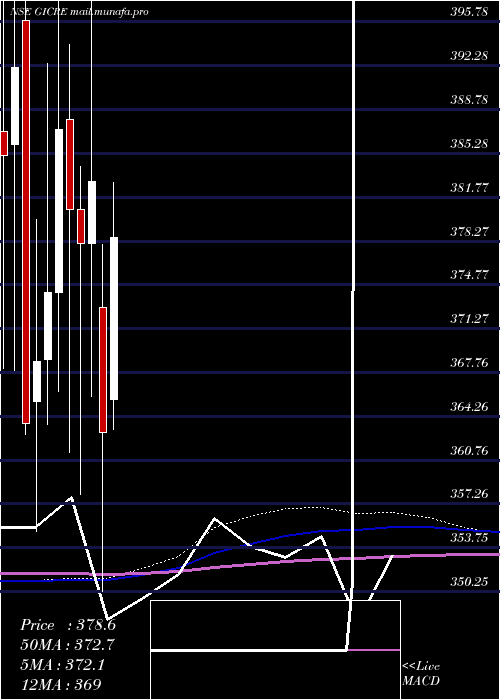The image size is (500, 700).
Task: Click the 388.78 price axis label
Action: pos(469,100)
